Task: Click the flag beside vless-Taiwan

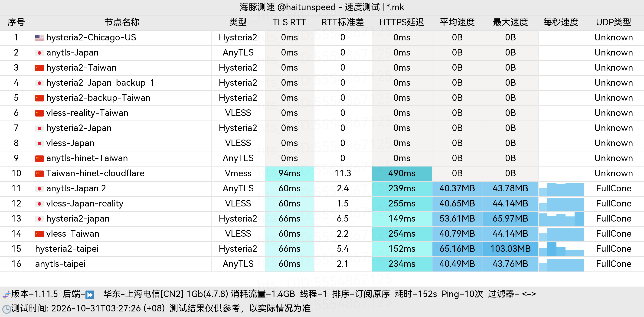Action: click(x=39, y=234)
